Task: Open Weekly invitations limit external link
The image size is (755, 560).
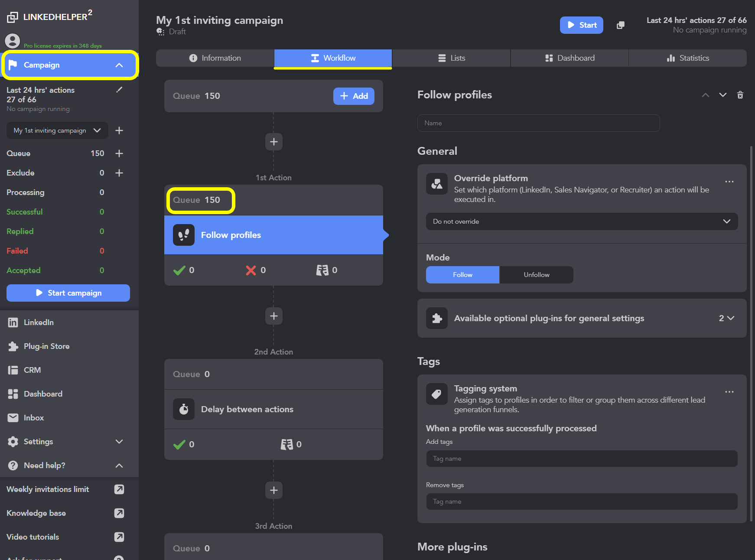Action: (x=119, y=489)
